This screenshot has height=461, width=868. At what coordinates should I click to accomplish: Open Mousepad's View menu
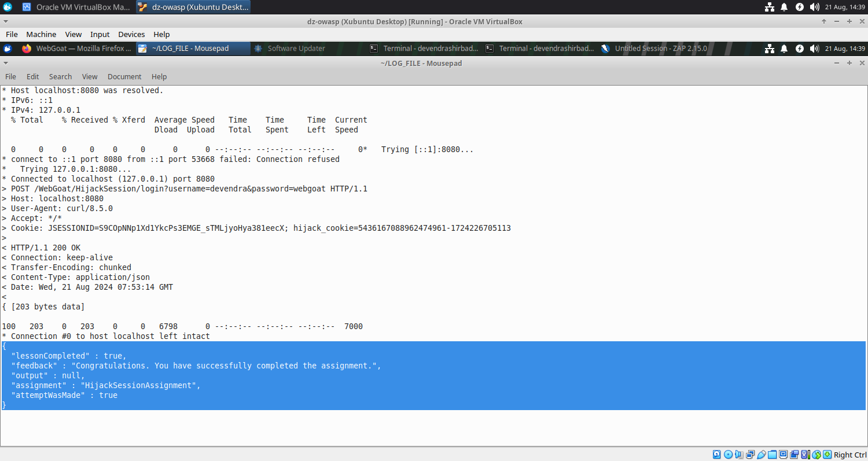[90, 76]
